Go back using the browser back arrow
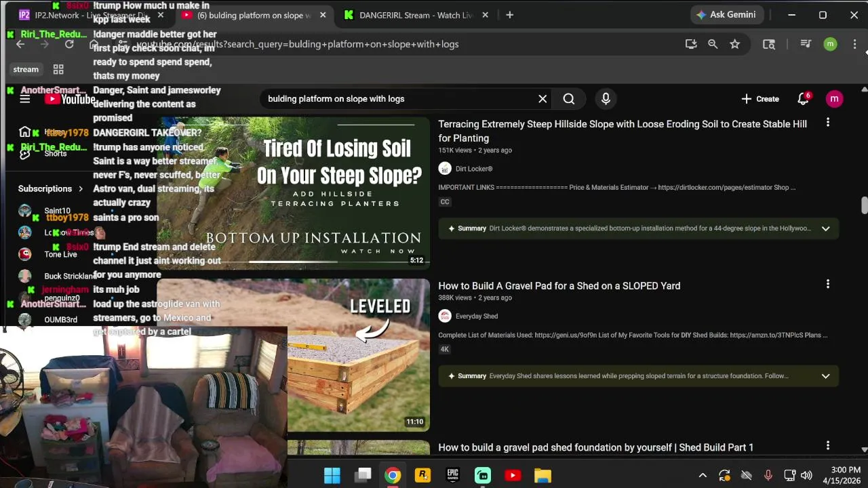868x488 pixels. (20, 44)
